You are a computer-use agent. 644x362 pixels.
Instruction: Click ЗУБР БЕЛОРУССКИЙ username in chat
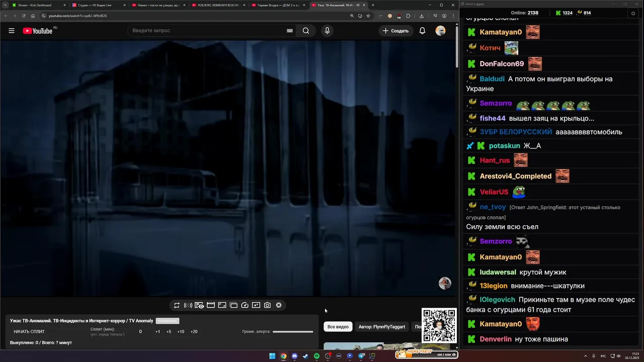(516, 132)
